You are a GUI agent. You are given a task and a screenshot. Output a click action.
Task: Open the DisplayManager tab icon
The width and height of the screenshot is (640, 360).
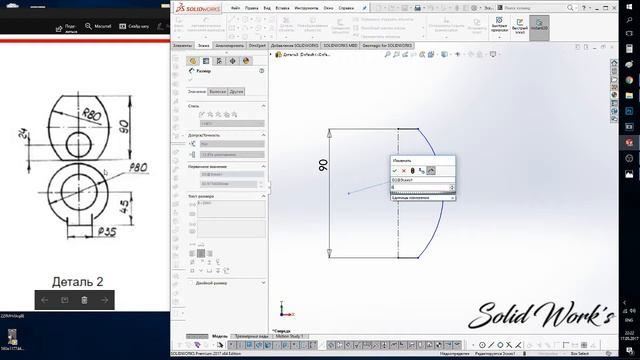(x=246, y=61)
